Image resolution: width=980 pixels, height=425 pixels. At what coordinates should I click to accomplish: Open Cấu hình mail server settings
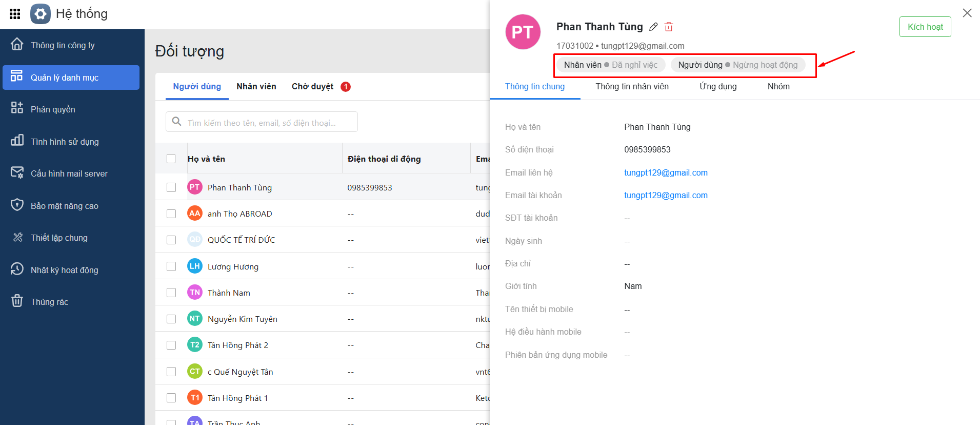coord(69,173)
